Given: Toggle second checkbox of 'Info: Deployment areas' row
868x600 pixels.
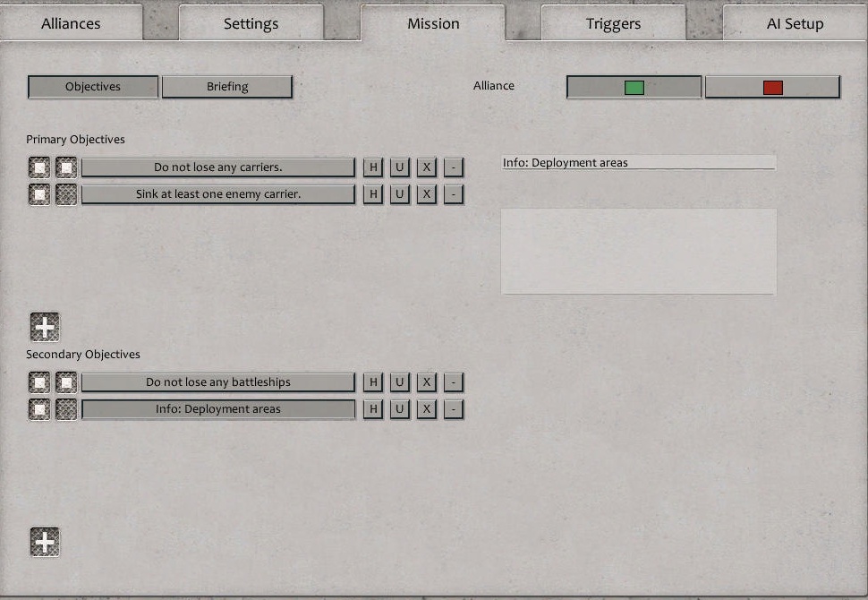Looking at the screenshot, I should tap(66, 409).
